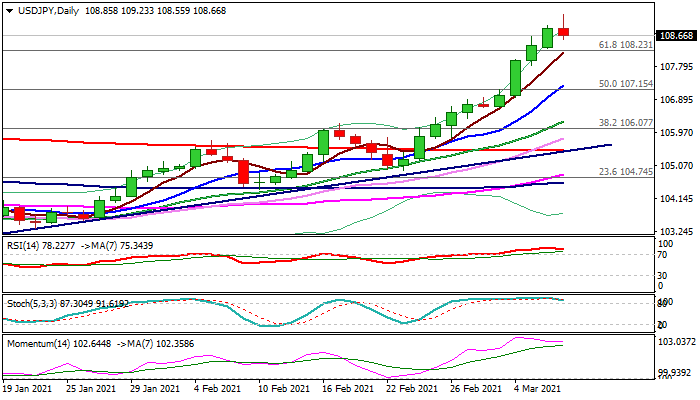Select the 10 Feb 2021 date label

[x=283, y=388]
